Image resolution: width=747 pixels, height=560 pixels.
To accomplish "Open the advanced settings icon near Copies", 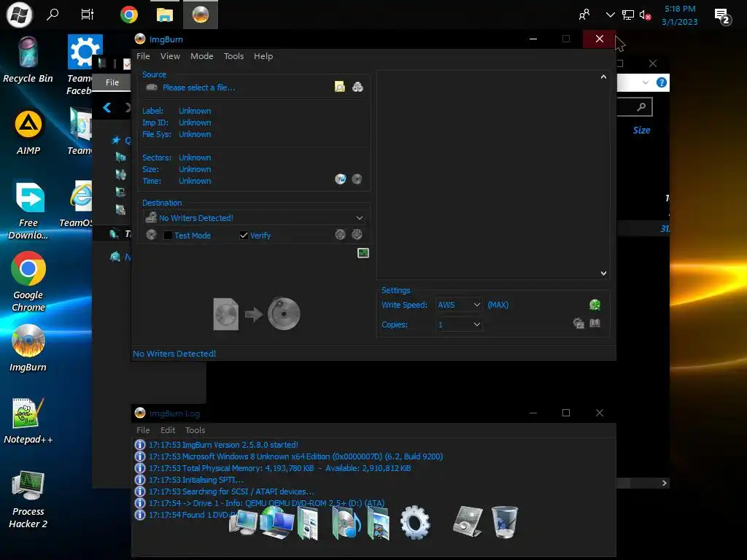I will [578, 323].
